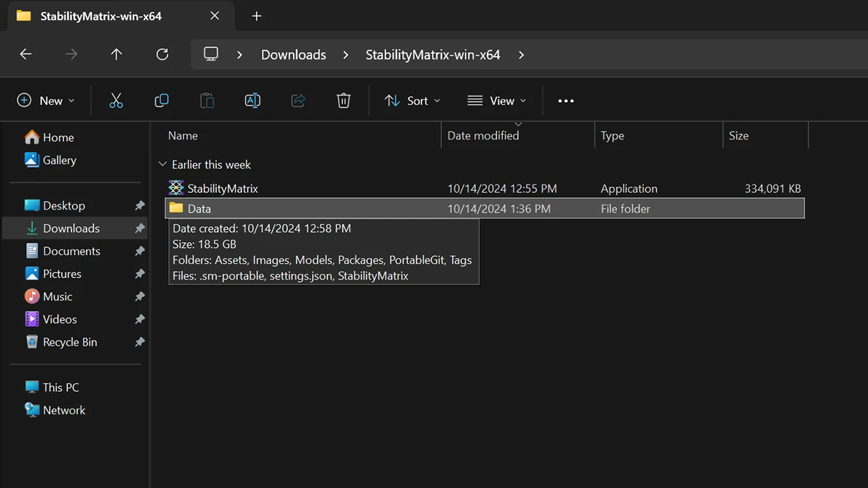868x488 pixels.
Task: Click the Application type cell
Action: pos(629,189)
